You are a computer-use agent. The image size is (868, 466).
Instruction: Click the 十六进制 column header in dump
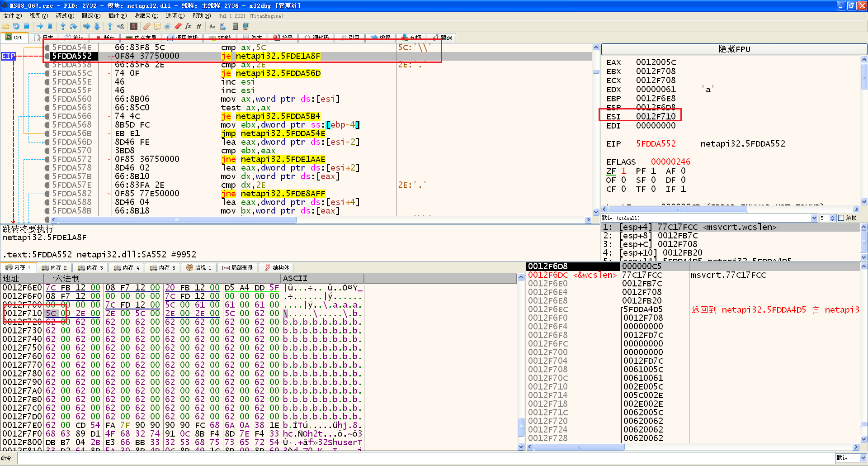[x=162, y=279]
